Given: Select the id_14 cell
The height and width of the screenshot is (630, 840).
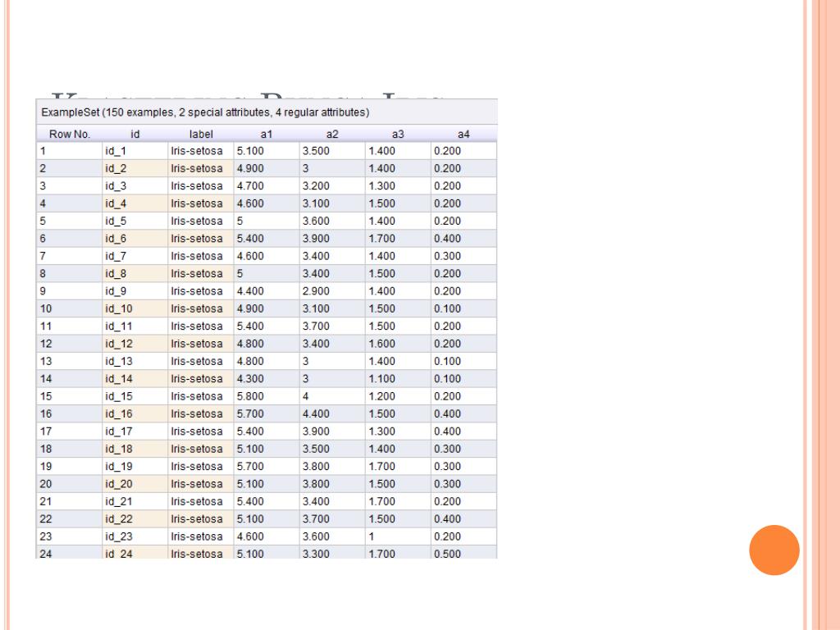Looking at the screenshot, I should coord(135,379).
